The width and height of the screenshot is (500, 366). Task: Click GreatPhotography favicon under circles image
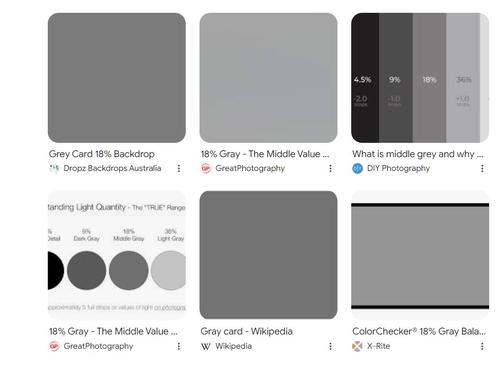tap(54, 346)
